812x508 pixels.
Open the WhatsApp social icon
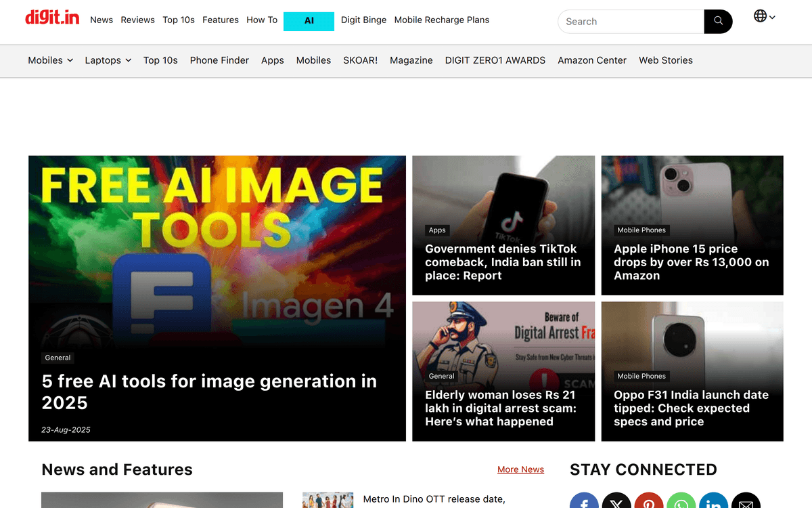681,501
